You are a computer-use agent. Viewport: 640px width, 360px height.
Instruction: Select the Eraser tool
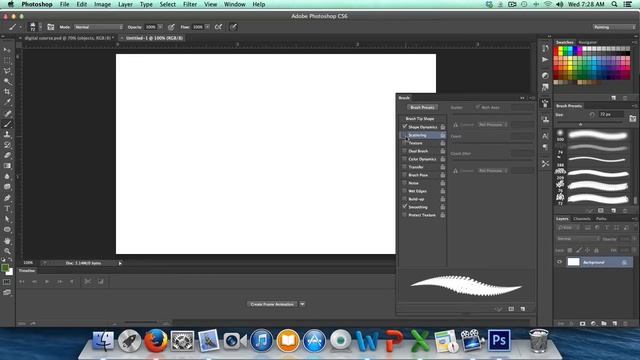tap(7, 156)
